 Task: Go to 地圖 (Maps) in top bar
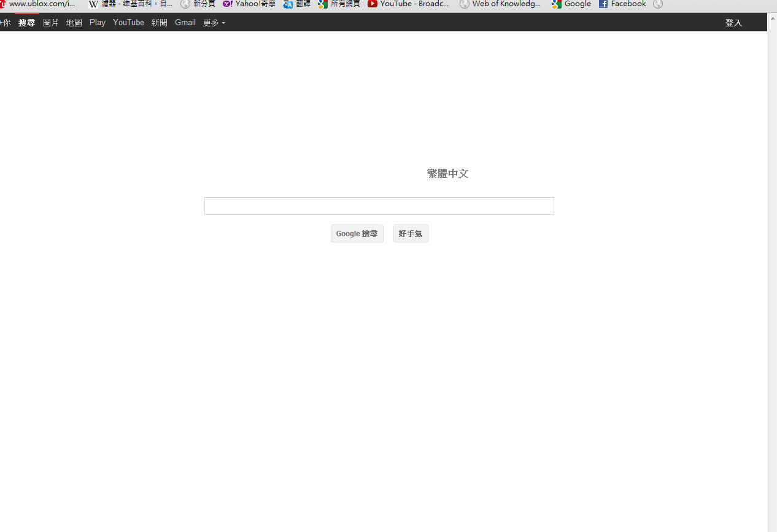pyautogui.click(x=74, y=23)
